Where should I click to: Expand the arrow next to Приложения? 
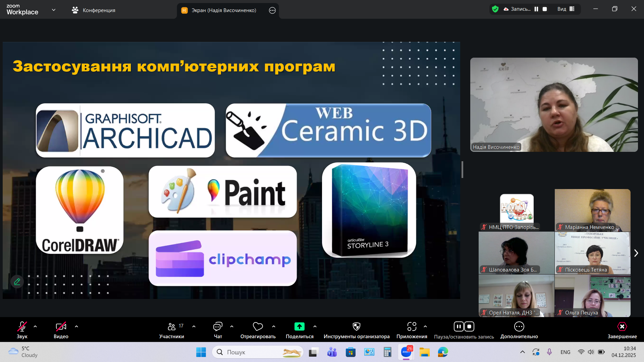click(x=425, y=326)
